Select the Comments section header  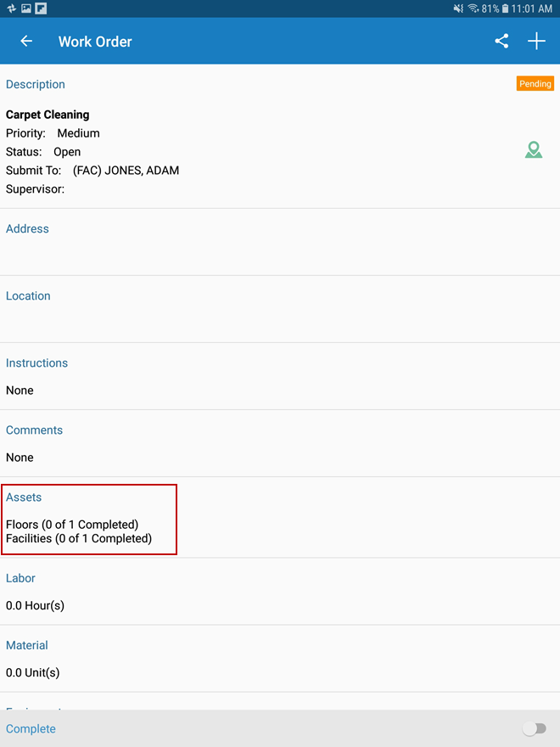point(34,430)
